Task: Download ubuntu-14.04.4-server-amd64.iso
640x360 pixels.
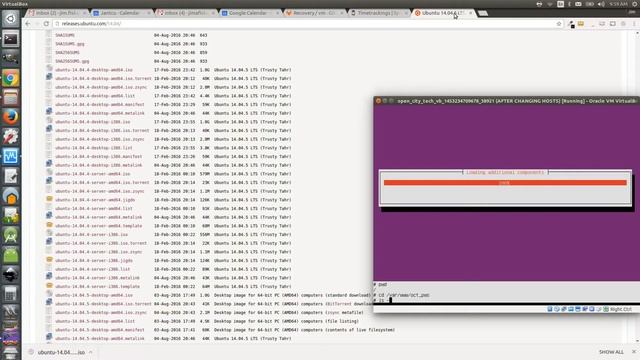Action: [93, 174]
